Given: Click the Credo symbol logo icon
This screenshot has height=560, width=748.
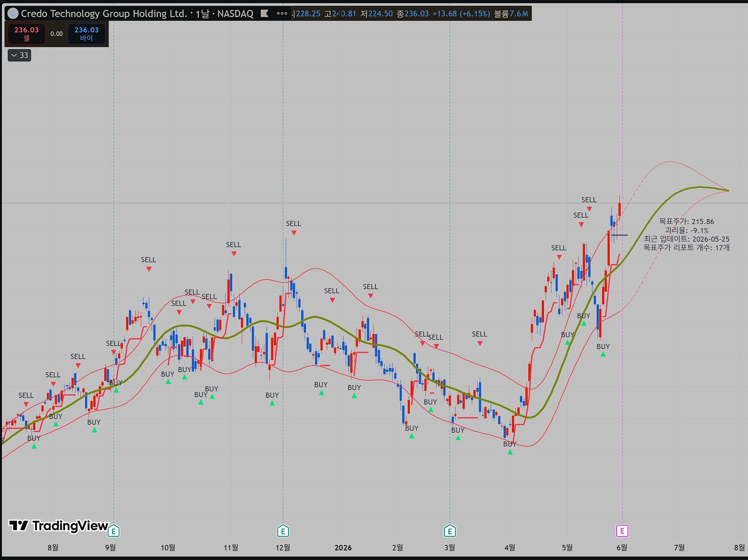Looking at the screenshot, I should pyautogui.click(x=13, y=14).
